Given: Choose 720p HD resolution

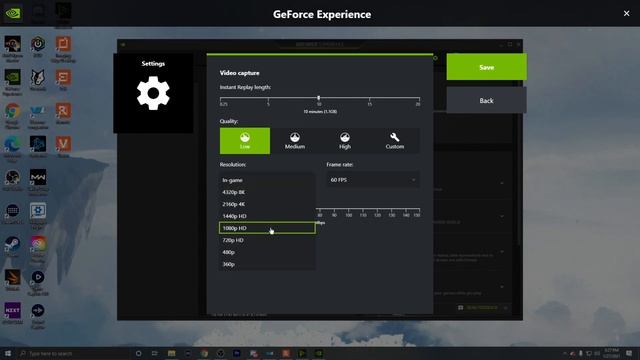Looking at the screenshot, I should click(267, 240).
